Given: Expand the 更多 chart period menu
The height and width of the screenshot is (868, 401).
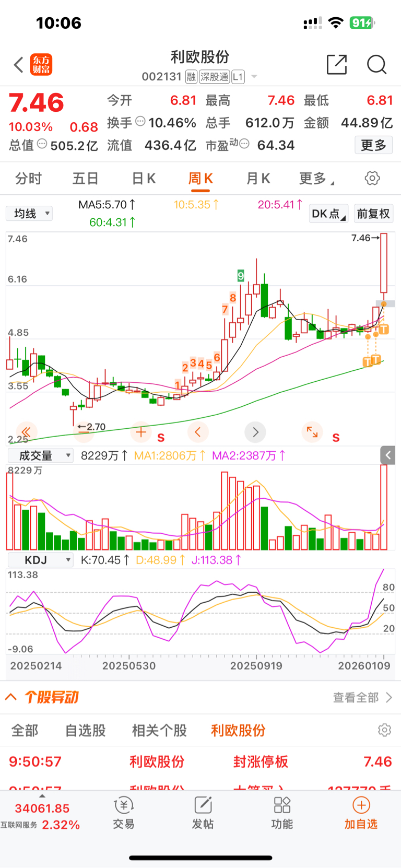Looking at the screenshot, I should point(316,179).
